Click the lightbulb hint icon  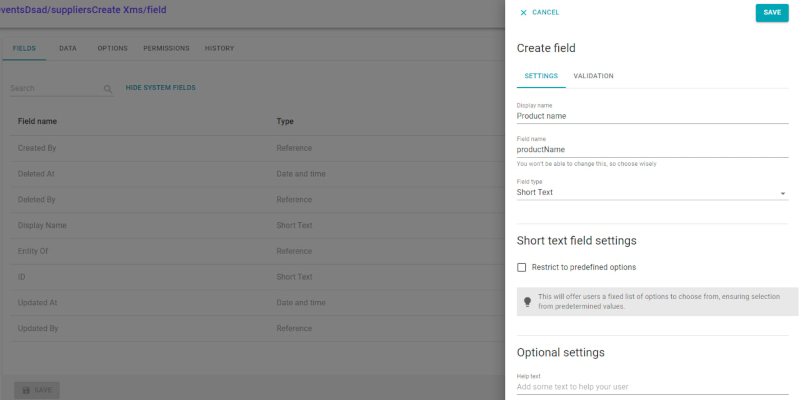(x=527, y=301)
